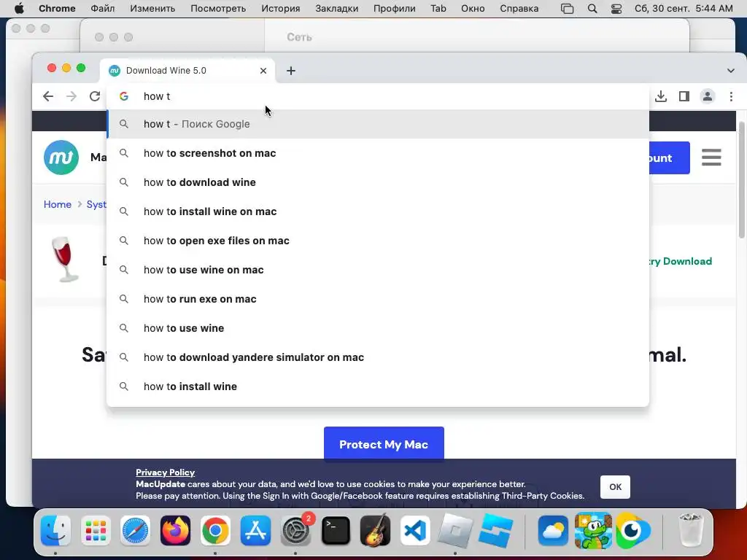Select suggestion 'how to install wine'
The height and width of the screenshot is (560, 747).
(378, 386)
